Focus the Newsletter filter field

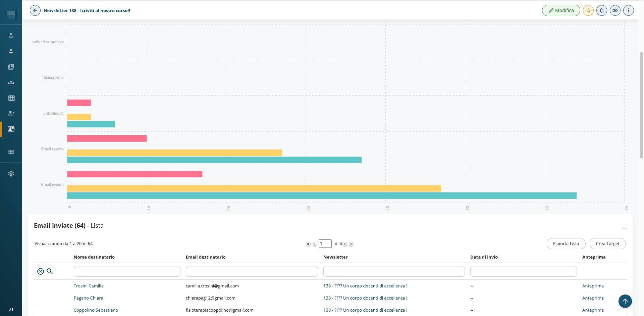pos(394,271)
